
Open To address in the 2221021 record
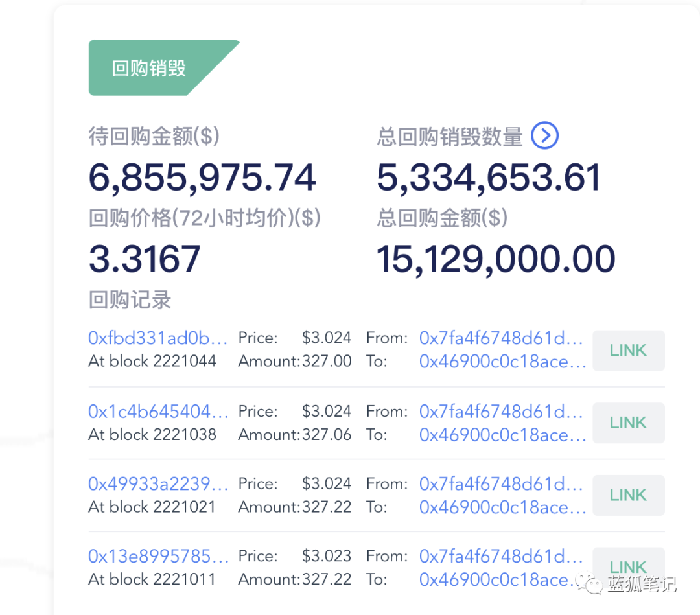coord(502,507)
